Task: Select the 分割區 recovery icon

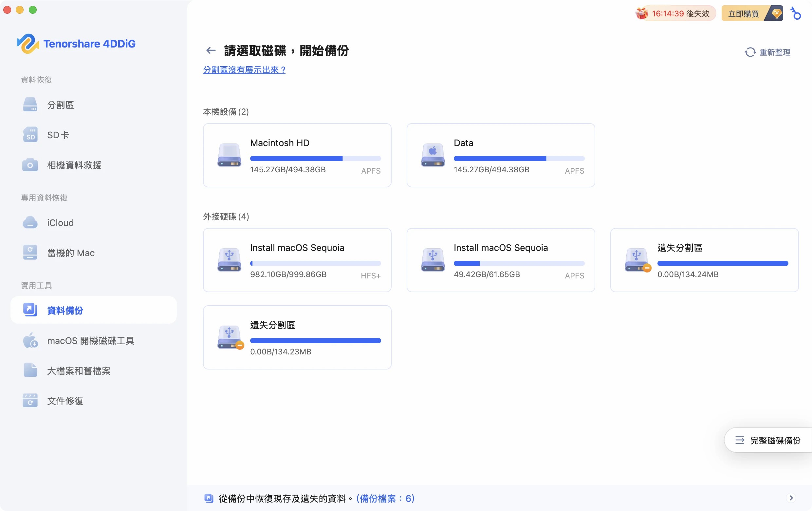Action: pyautogui.click(x=30, y=104)
